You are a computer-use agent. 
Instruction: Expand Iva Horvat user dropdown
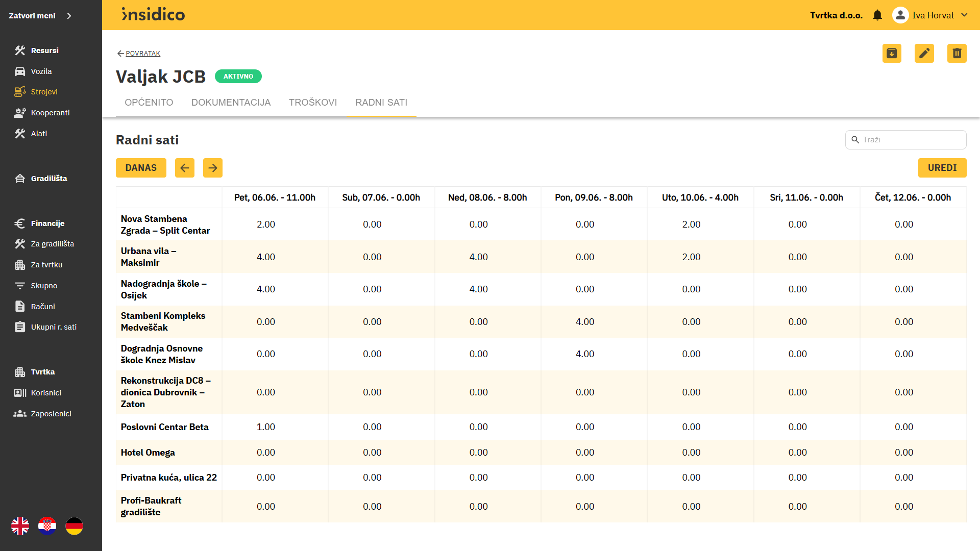964,15
